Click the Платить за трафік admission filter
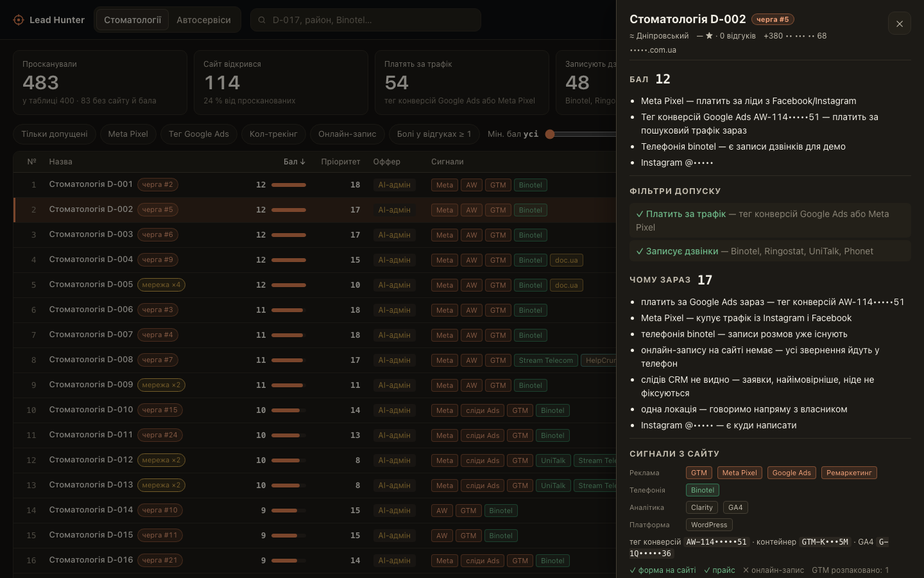 (770, 220)
